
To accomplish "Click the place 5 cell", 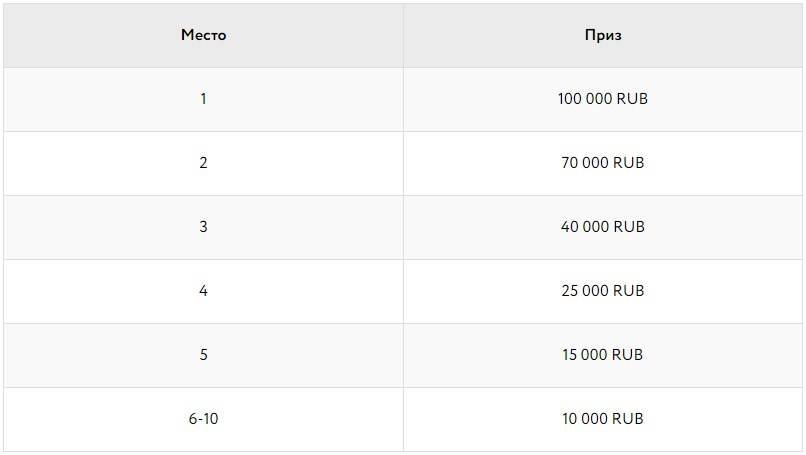I will click(x=203, y=355).
